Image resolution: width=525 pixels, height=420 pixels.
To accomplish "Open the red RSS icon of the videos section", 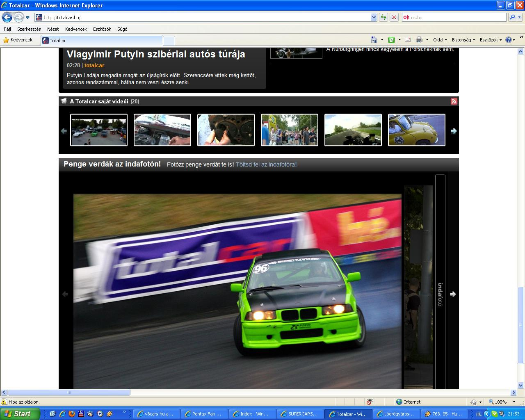I will [x=454, y=101].
